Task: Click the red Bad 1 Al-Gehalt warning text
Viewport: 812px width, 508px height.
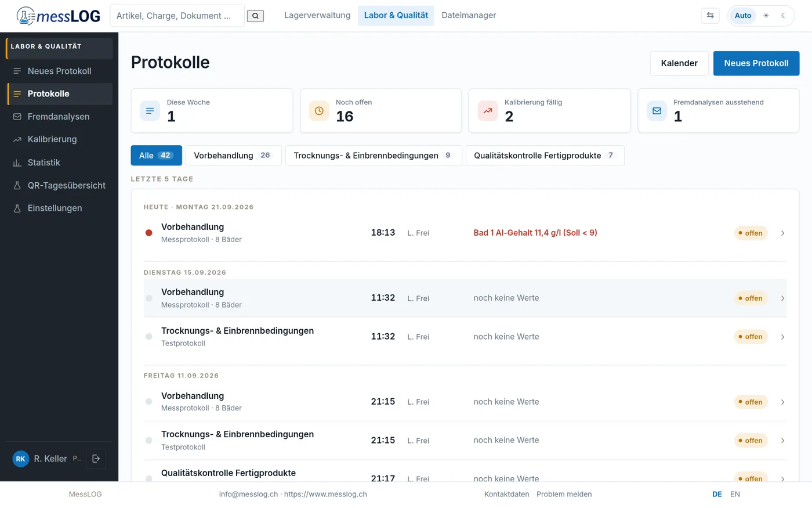Action: pyautogui.click(x=535, y=233)
